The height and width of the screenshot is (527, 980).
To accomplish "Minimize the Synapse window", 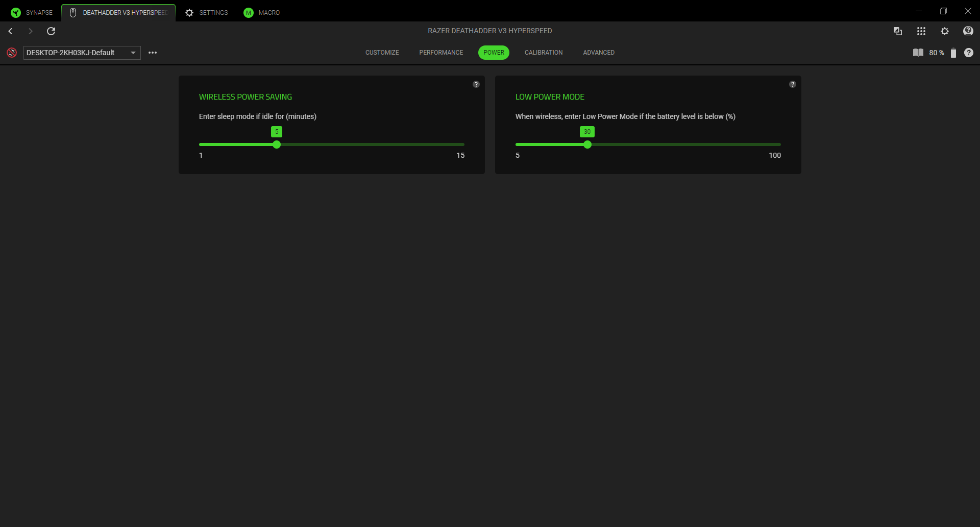I will pos(919,11).
